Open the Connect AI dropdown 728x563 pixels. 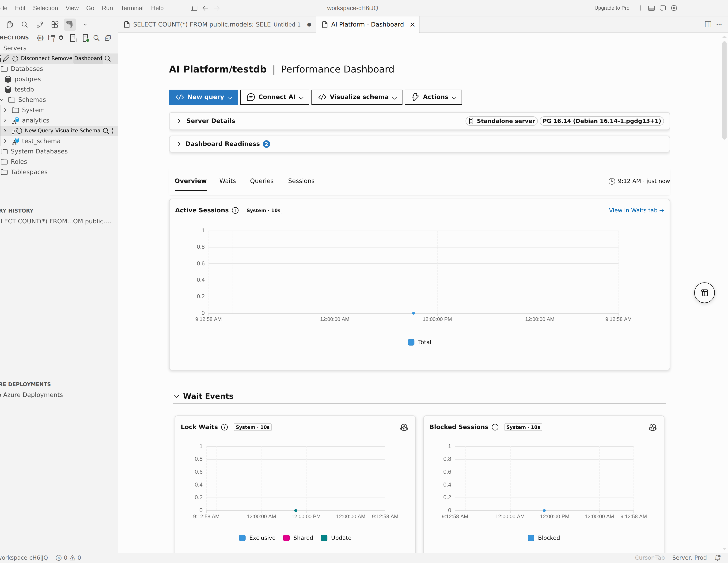click(274, 97)
